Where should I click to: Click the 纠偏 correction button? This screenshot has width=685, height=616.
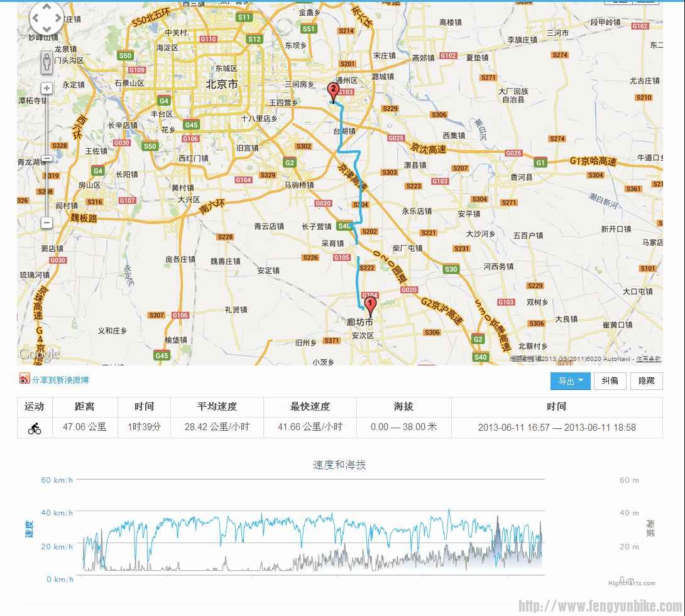click(610, 381)
